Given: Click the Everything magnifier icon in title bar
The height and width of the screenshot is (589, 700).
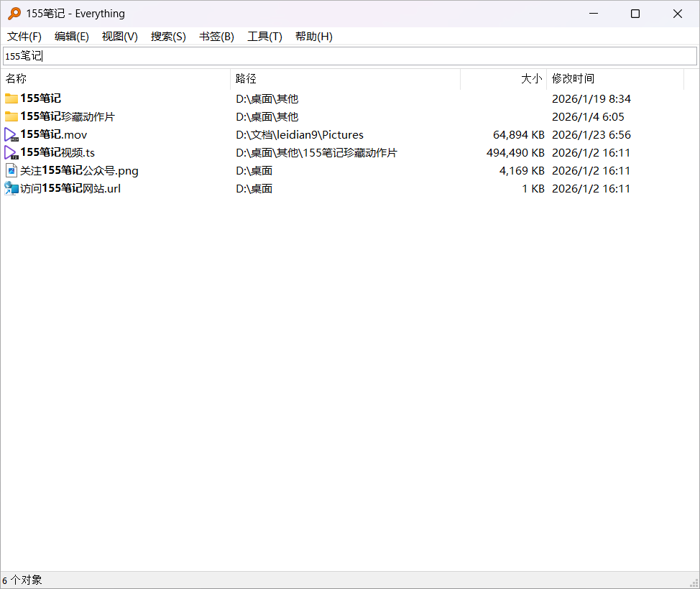Looking at the screenshot, I should [x=14, y=14].
